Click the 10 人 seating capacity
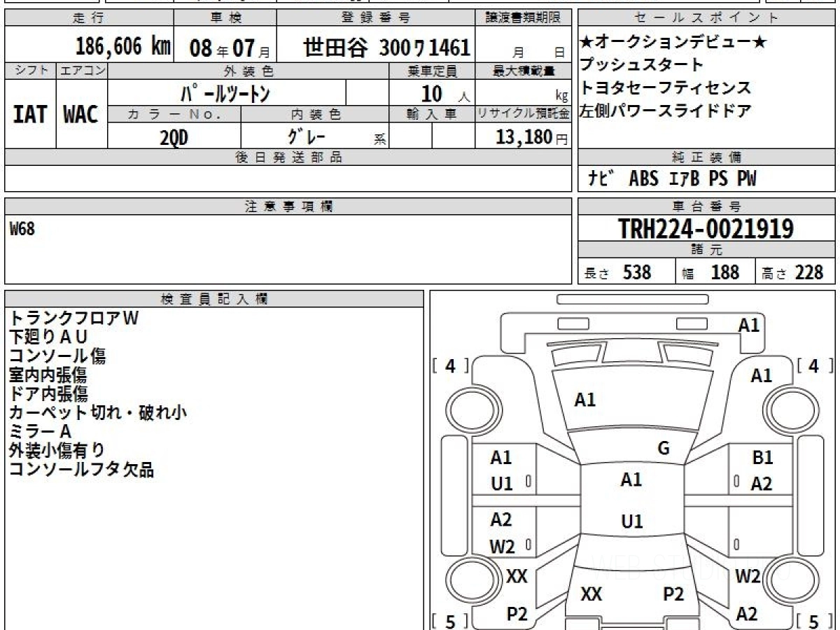Viewport: 840px width, 630px height. 445,94
